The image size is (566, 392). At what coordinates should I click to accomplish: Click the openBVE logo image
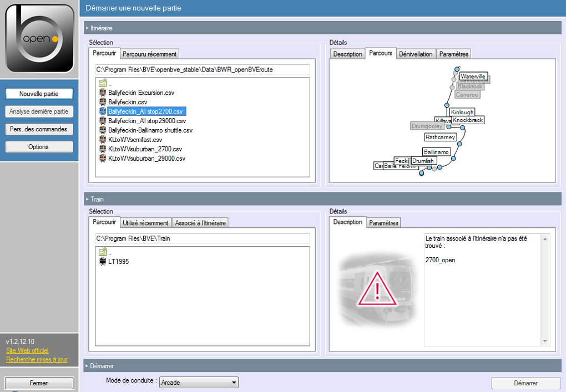coord(39,39)
